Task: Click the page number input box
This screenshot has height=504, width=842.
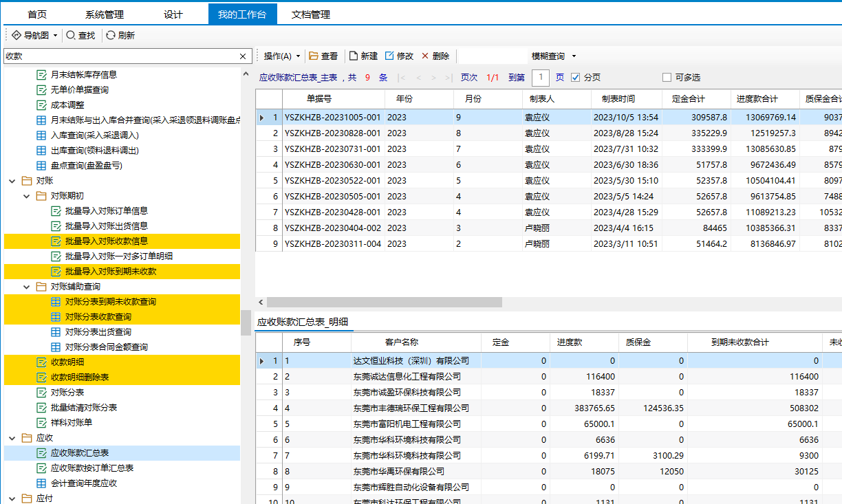Action: click(x=541, y=77)
